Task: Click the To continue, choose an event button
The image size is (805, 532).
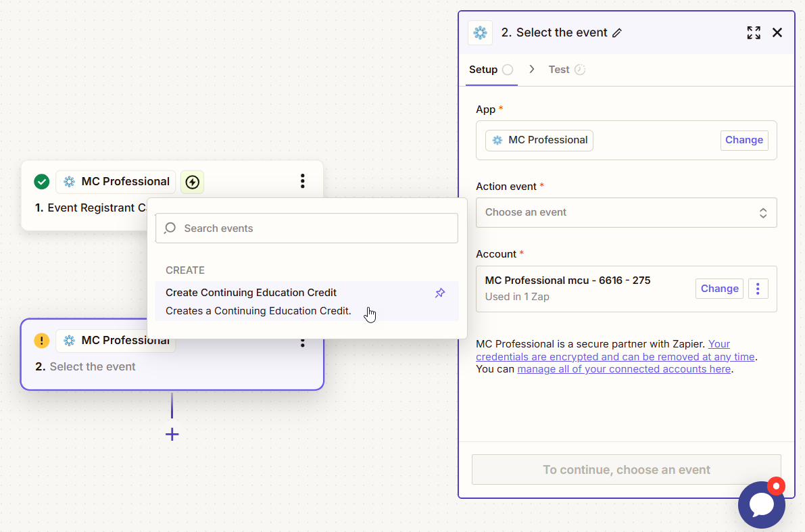Action: 627,469
